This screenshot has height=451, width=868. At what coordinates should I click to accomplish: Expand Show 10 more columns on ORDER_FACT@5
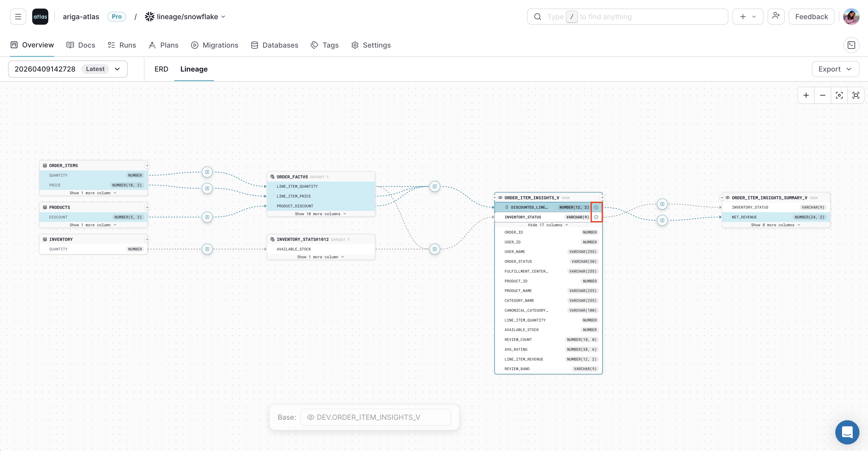pos(321,213)
